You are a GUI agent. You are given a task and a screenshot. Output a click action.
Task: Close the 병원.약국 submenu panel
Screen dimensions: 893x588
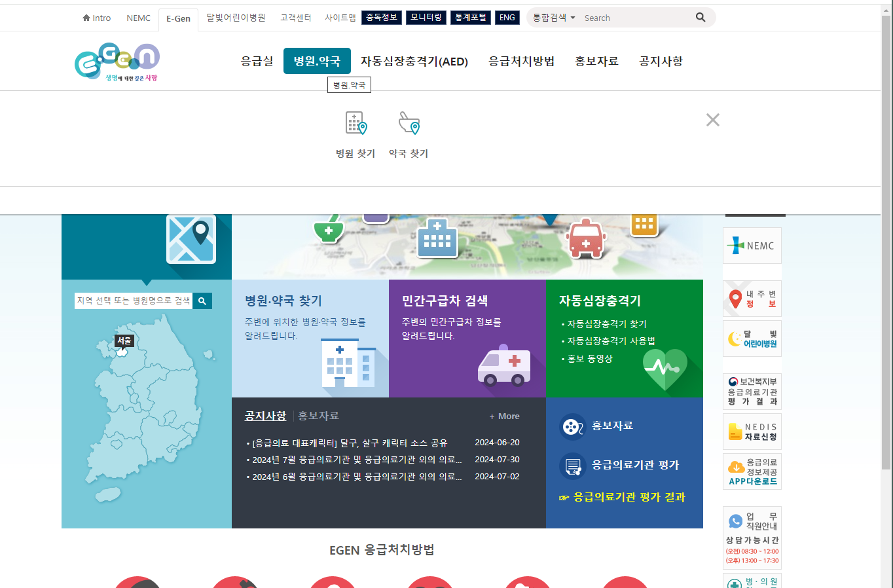pyautogui.click(x=713, y=120)
